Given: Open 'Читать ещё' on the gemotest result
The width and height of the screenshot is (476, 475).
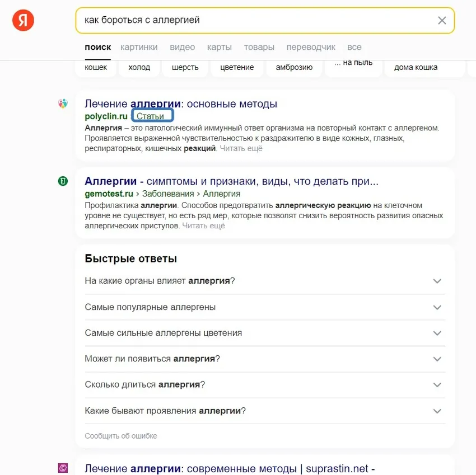Looking at the screenshot, I should coord(203,226).
